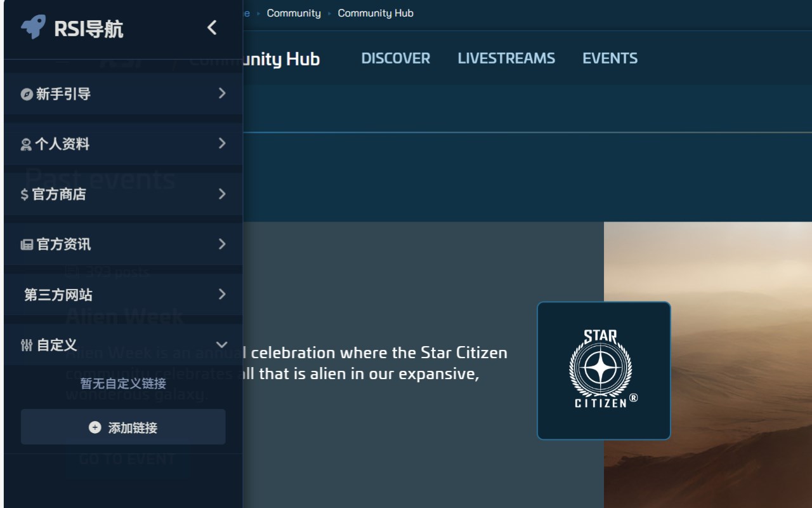
Task: Click the plus icon in 添加链接
Action: [95, 427]
